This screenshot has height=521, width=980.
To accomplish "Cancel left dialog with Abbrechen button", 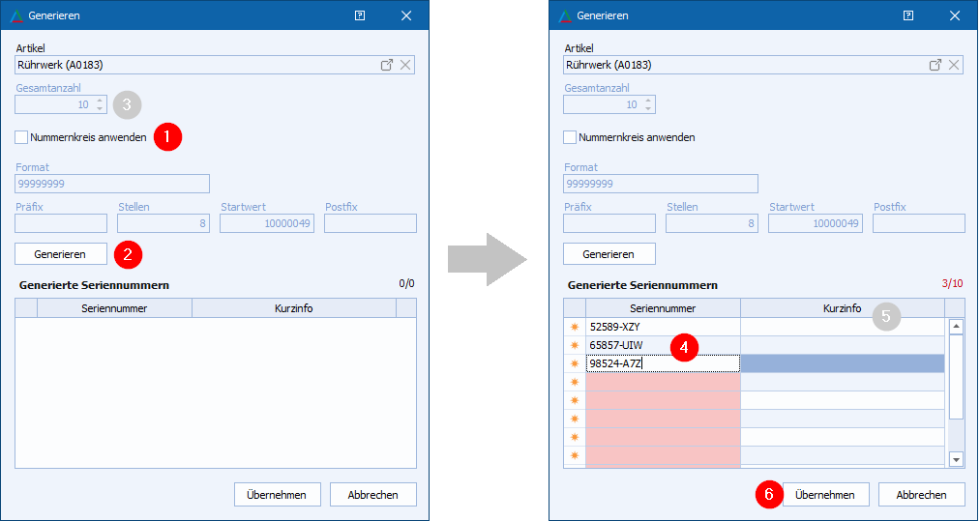I will [372, 494].
